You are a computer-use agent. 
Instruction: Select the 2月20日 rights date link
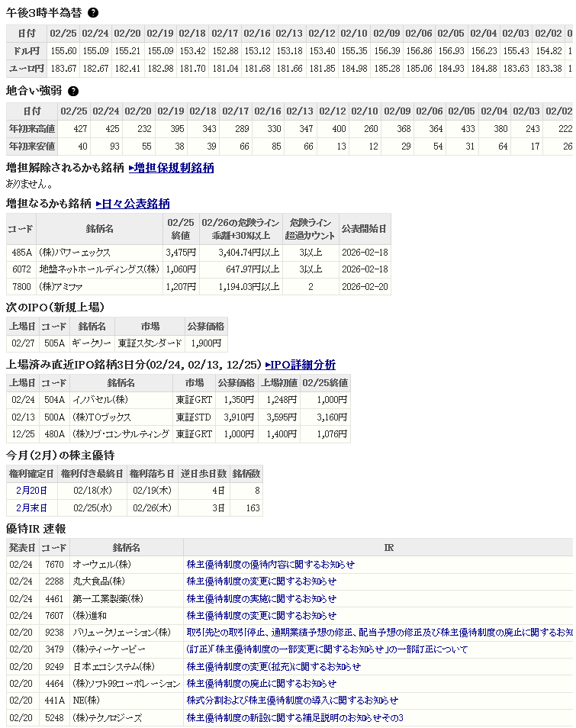(x=31, y=491)
